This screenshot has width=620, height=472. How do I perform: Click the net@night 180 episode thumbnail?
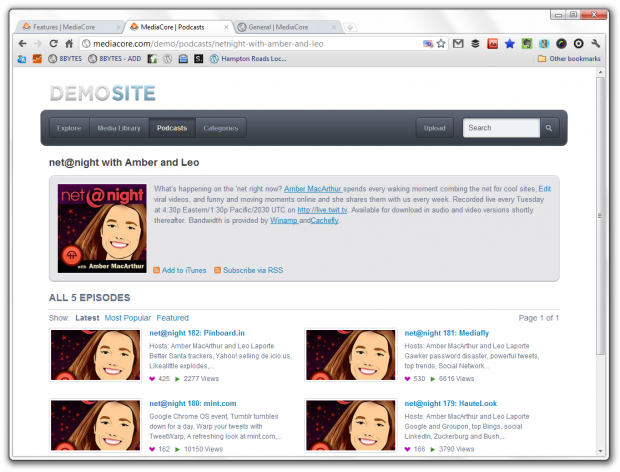click(95, 425)
